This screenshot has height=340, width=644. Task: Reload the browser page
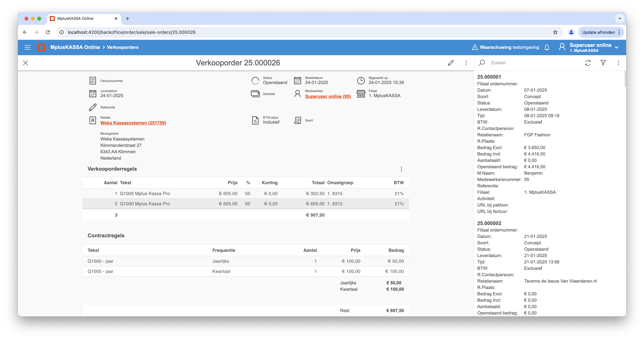pyautogui.click(x=48, y=32)
